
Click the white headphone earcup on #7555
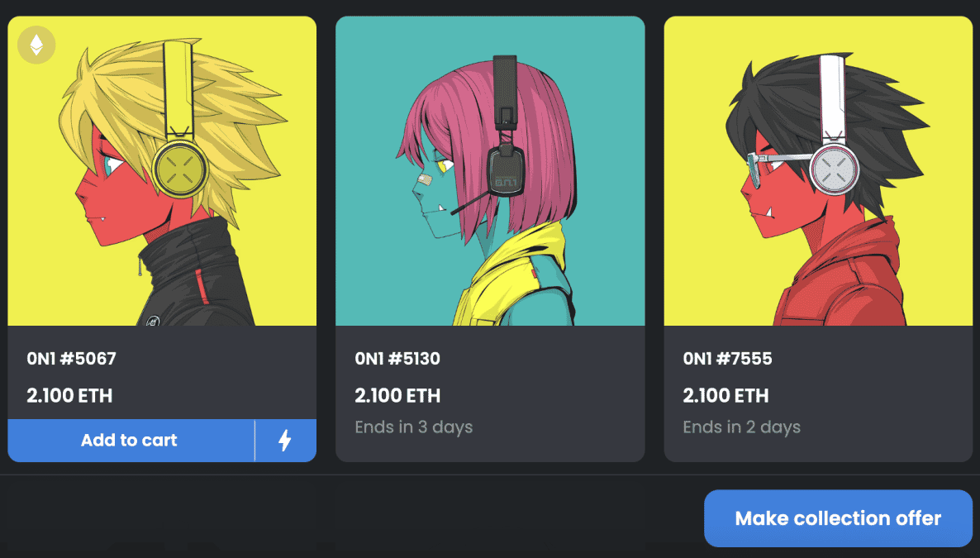(835, 169)
